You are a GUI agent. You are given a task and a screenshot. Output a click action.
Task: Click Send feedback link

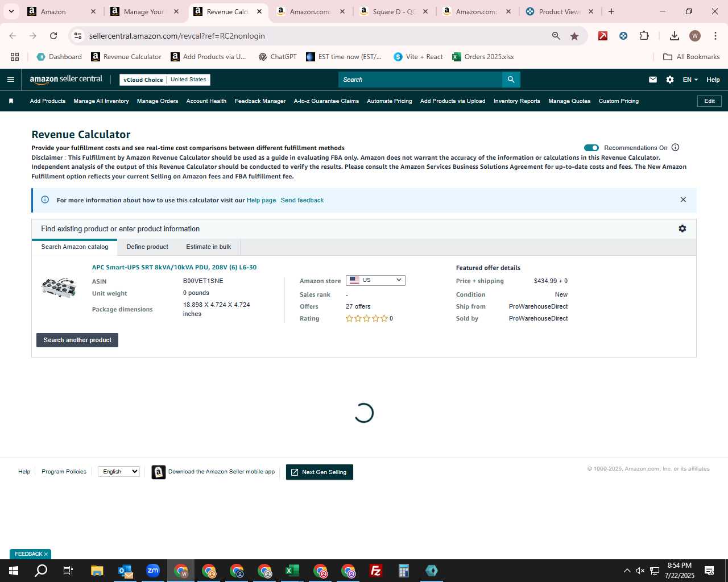[302, 200]
